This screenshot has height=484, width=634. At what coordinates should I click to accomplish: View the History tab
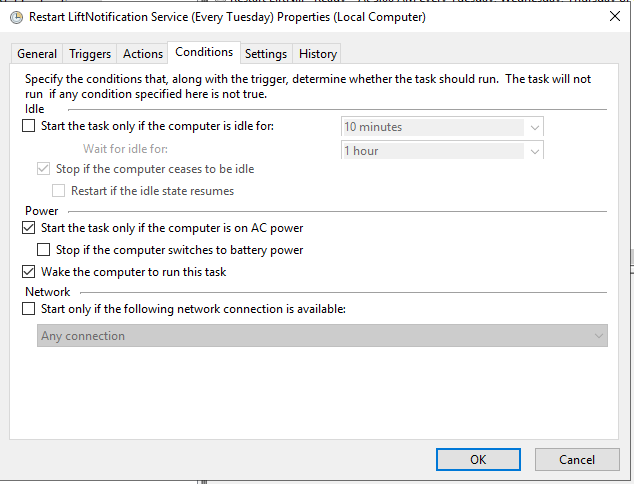(x=318, y=54)
